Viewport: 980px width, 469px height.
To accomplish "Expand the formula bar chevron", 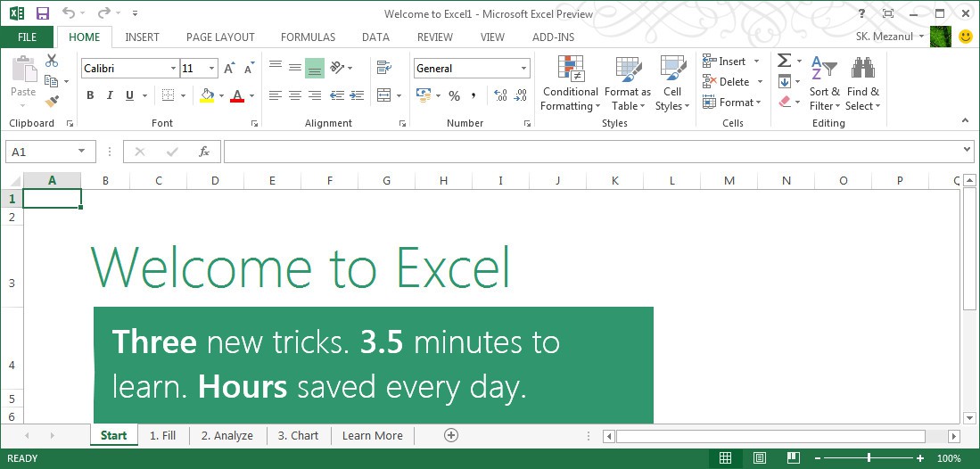I will [968, 149].
